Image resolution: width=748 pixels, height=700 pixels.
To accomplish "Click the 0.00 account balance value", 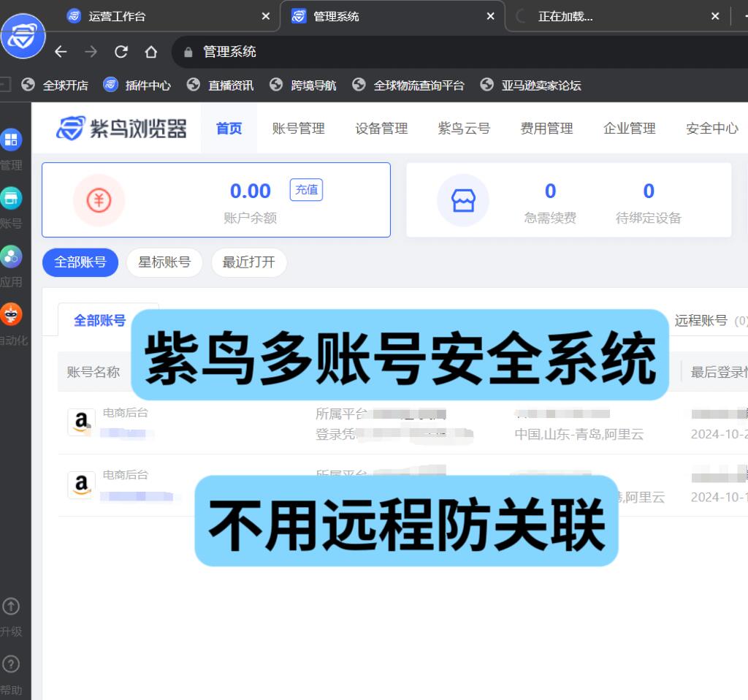I will pyautogui.click(x=251, y=191).
